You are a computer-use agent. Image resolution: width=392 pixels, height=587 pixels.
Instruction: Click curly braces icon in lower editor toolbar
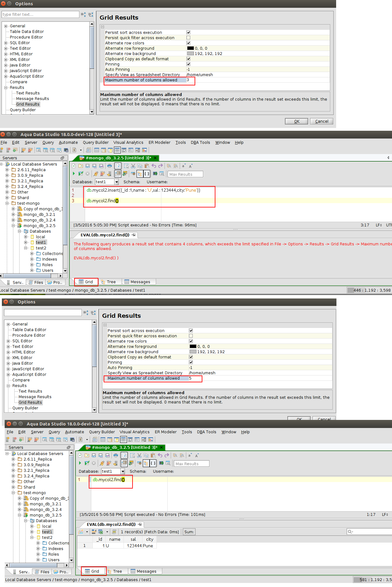tap(153, 463)
